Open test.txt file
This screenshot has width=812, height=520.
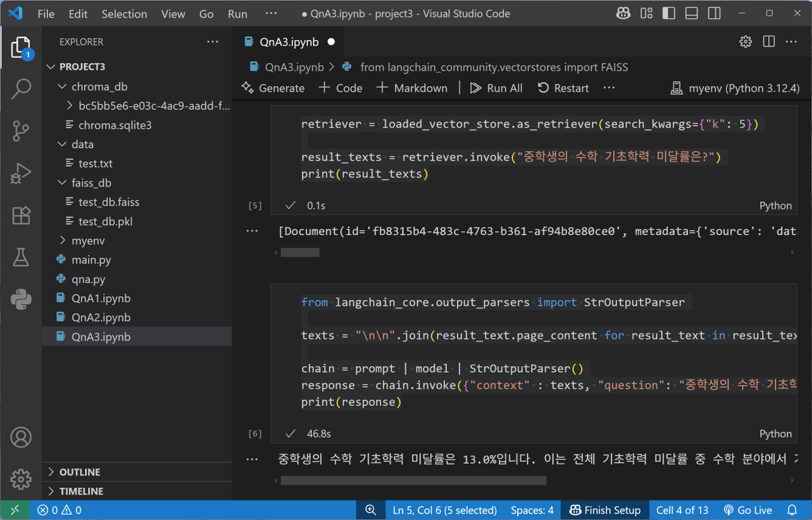click(x=137, y=163)
